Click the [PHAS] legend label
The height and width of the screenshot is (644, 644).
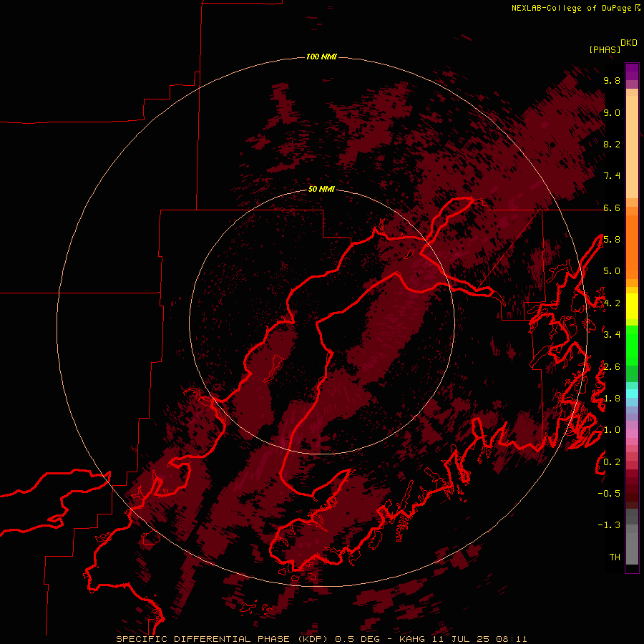(605, 49)
